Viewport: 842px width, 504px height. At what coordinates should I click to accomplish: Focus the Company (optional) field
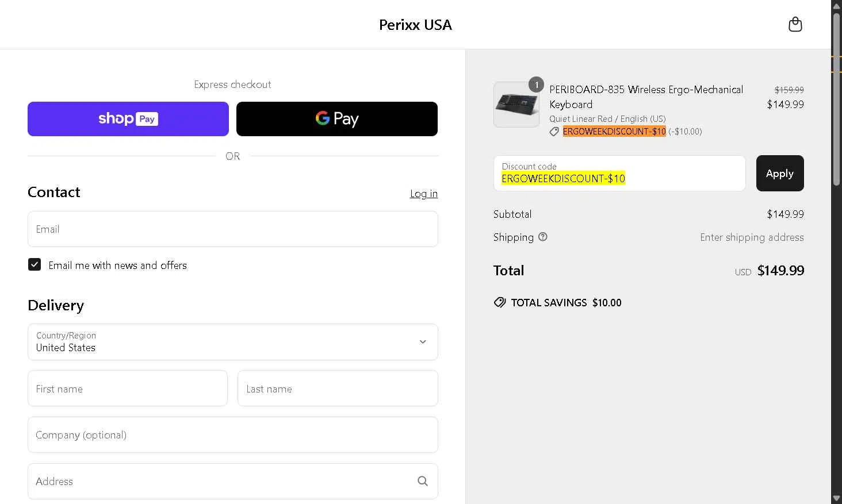[233, 435]
